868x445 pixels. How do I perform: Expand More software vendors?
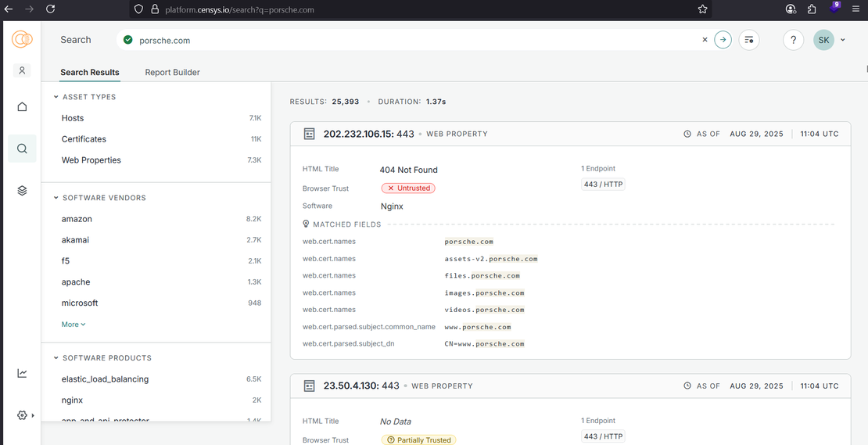tap(74, 325)
